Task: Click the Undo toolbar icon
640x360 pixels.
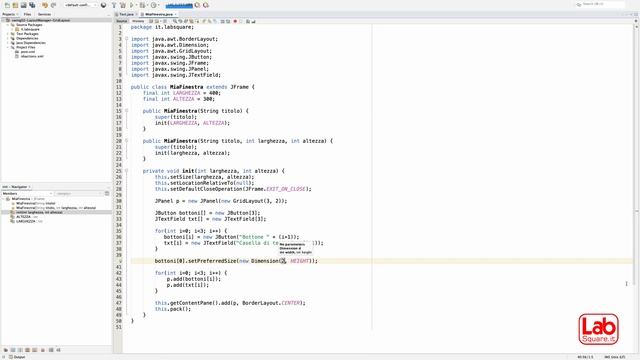Action: pyautogui.click(x=44, y=5)
